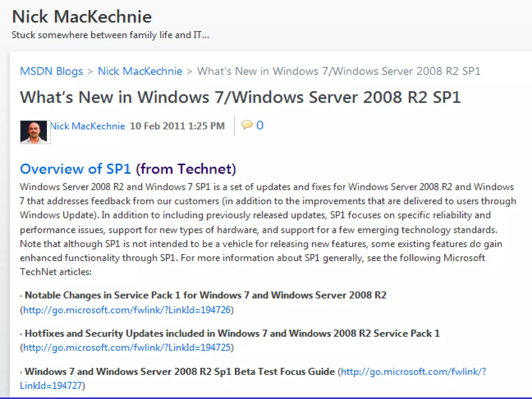Open the author's profile photo thumbnail
The width and height of the screenshot is (532, 399).
coord(35,132)
